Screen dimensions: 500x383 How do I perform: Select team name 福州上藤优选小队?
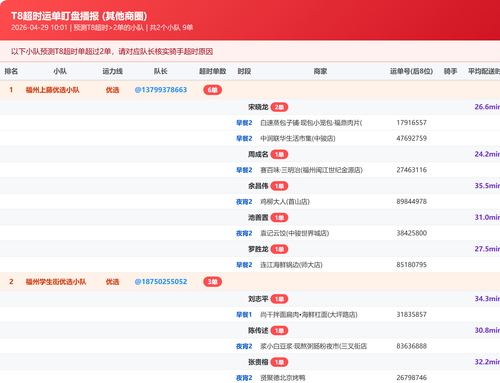53,90
